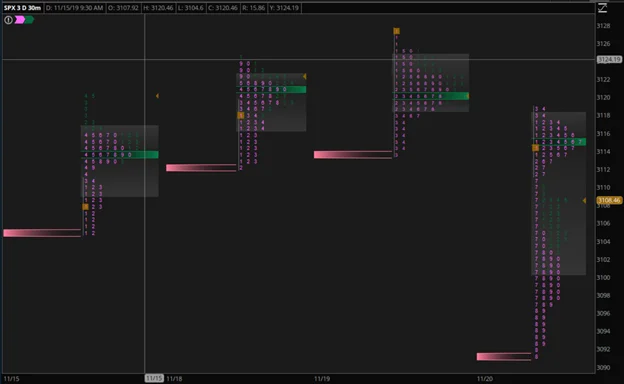Click the 11/15 profile green point-of-control bar
Image resolution: width=624 pixels, height=384 pixels.
(120, 154)
